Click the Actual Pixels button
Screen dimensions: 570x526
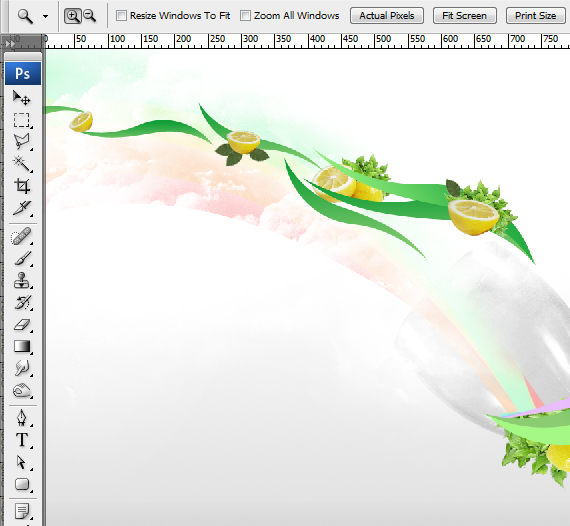click(x=387, y=16)
